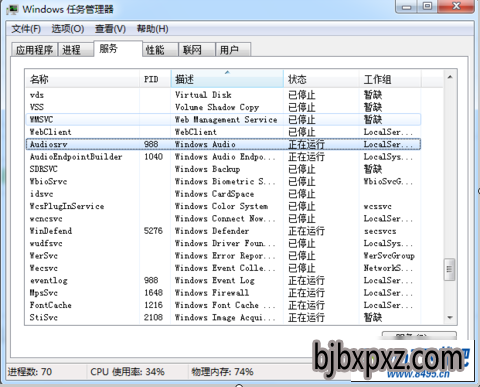Open the 文件(F) menu

[26, 29]
